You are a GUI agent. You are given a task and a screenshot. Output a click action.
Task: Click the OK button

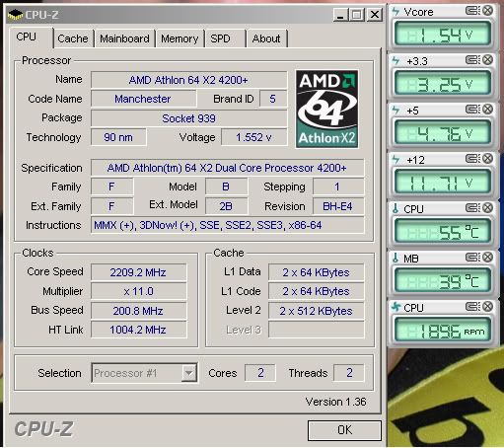pos(344,430)
